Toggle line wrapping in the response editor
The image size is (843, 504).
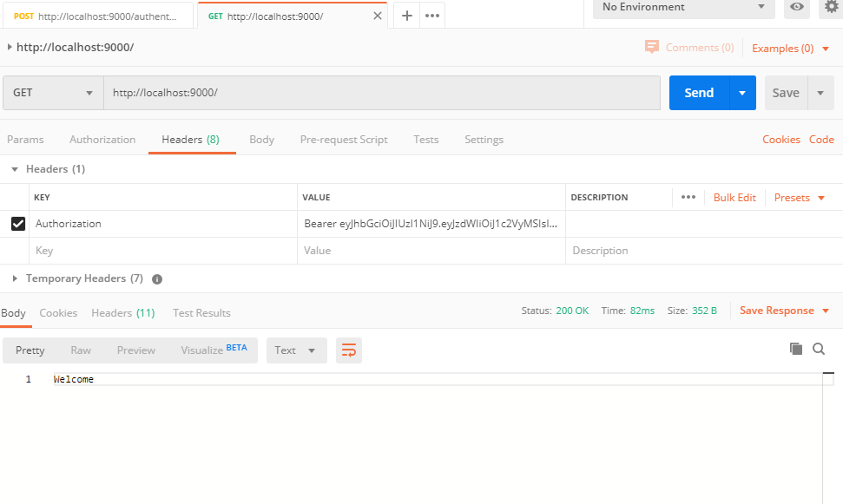tap(348, 350)
